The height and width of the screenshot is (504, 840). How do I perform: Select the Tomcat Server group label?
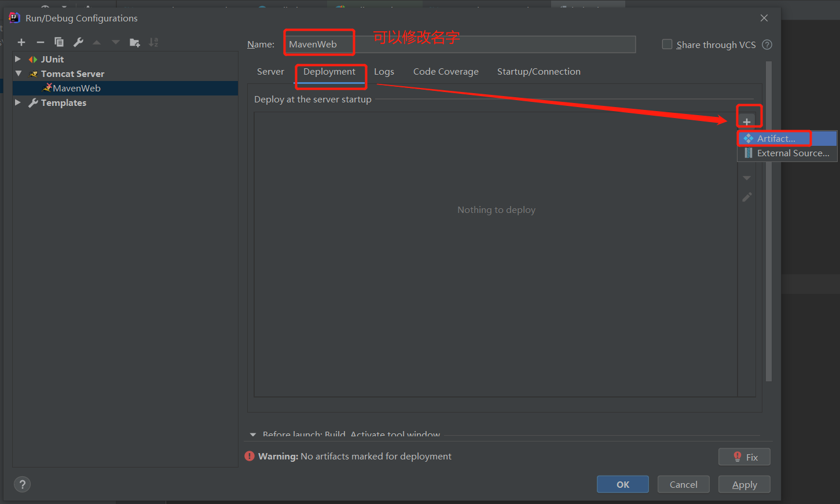point(72,73)
